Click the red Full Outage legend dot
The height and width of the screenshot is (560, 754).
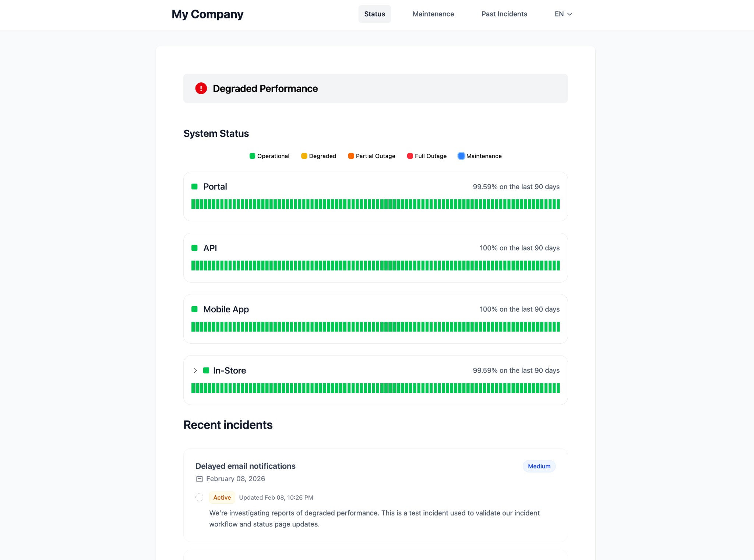[x=410, y=156]
